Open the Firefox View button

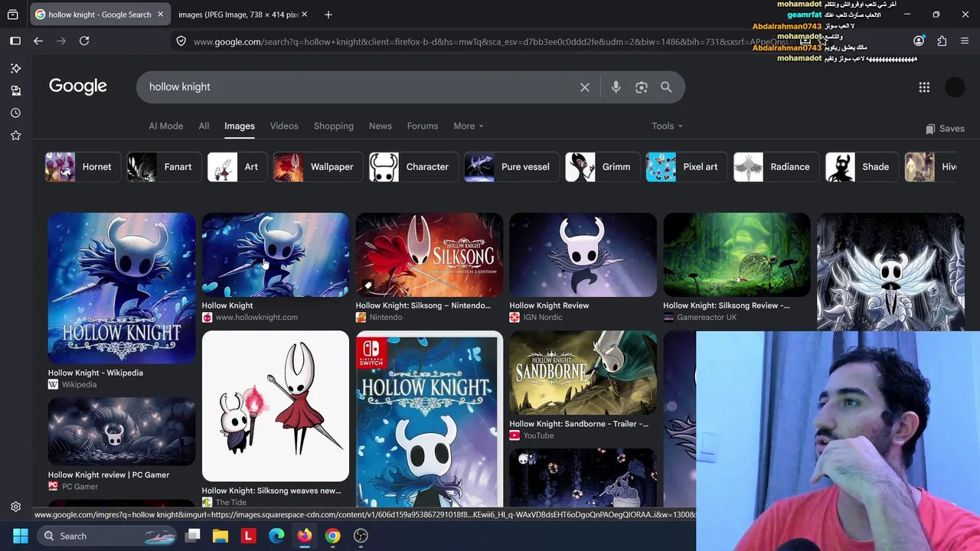pyautogui.click(x=13, y=15)
